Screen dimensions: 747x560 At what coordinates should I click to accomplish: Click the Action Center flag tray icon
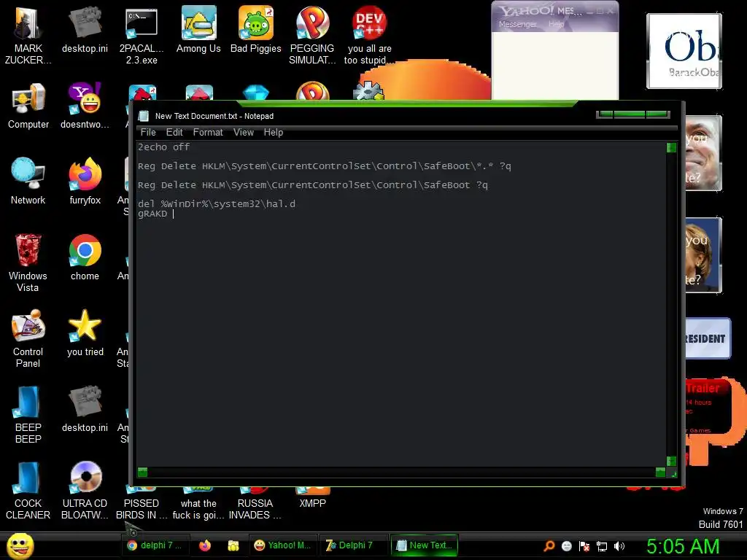pos(584,546)
